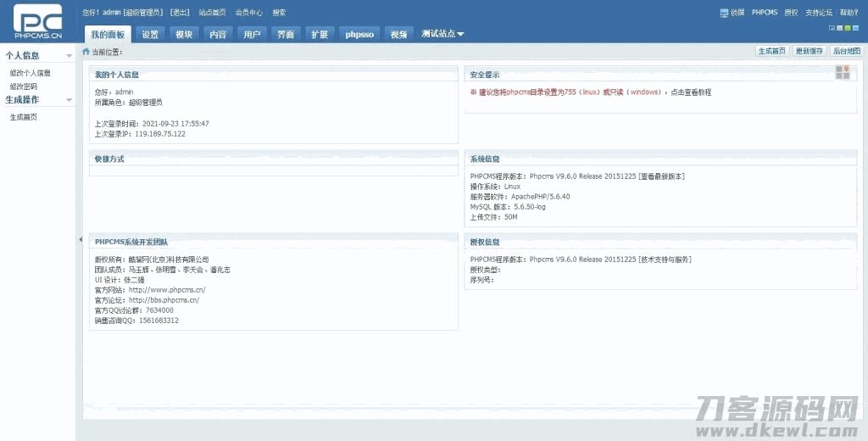Collapse the left sidebar with arrow handle
The image size is (868, 441).
[80, 240]
